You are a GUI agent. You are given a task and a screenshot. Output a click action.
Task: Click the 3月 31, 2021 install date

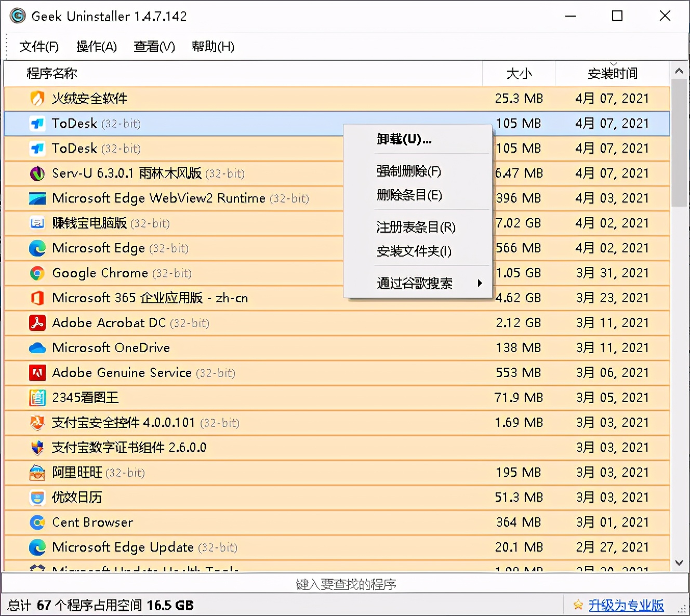click(x=613, y=273)
